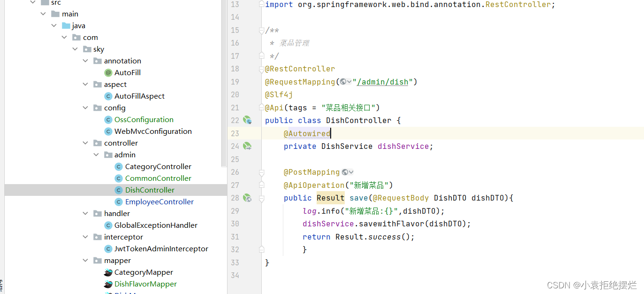
Task: Open the URL dropdown arrow after @PostMapping
Action: tap(351, 172)
